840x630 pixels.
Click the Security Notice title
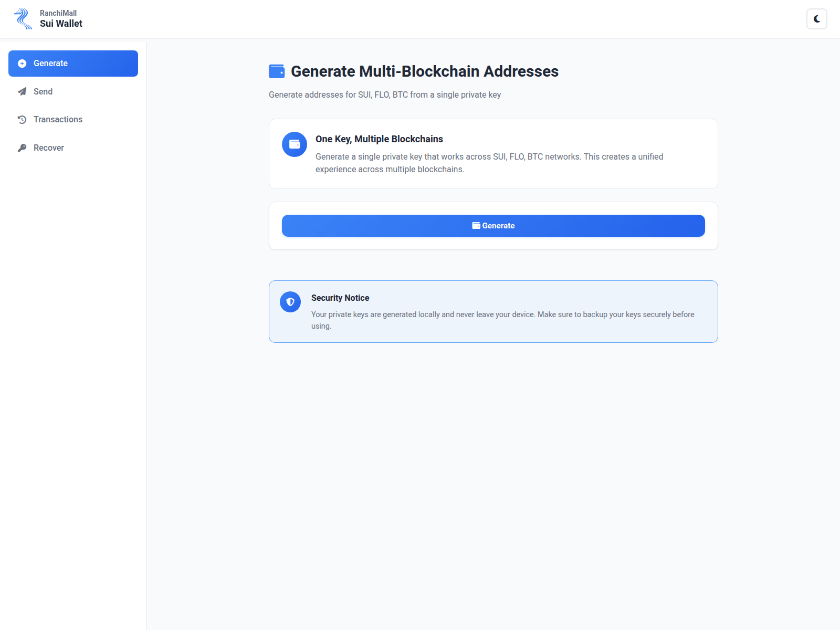pyautogui.click(x=340, y=298)
